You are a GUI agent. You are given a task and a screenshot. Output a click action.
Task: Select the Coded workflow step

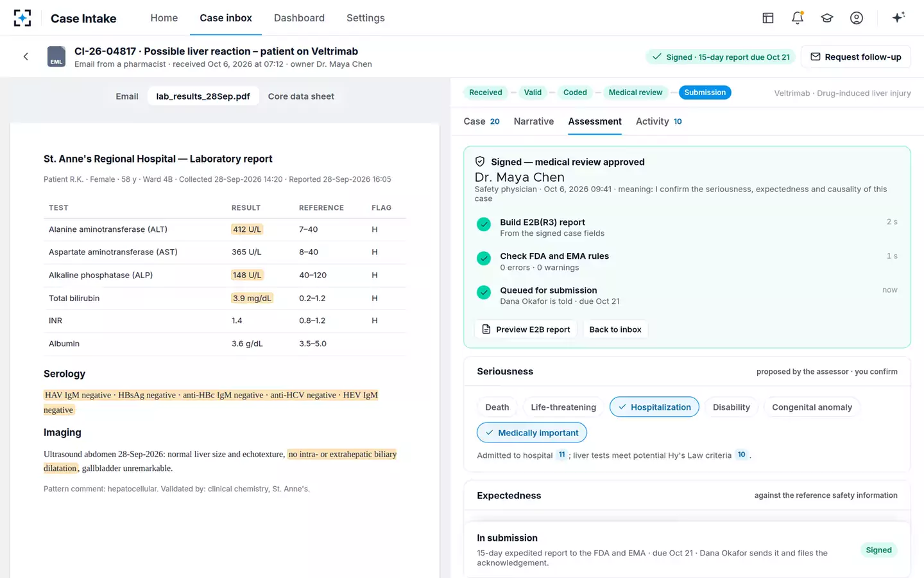pos(575,92)
